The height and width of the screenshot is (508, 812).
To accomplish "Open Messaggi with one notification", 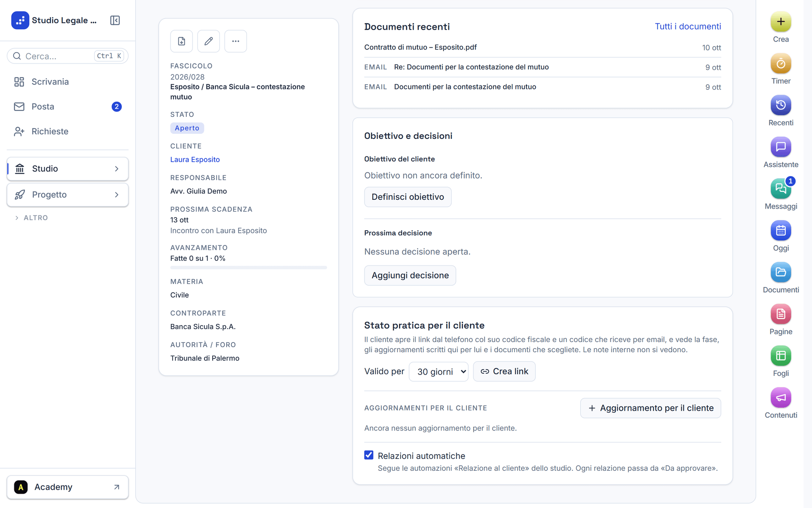I will (x=781, y=189).
